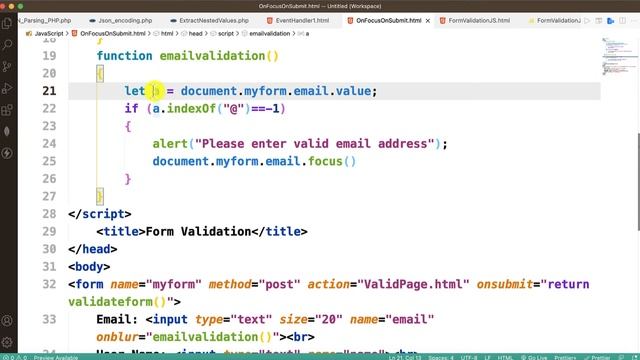Click Preview Available in status bar
Screen dimensions: 640x360
coord(56,358)
